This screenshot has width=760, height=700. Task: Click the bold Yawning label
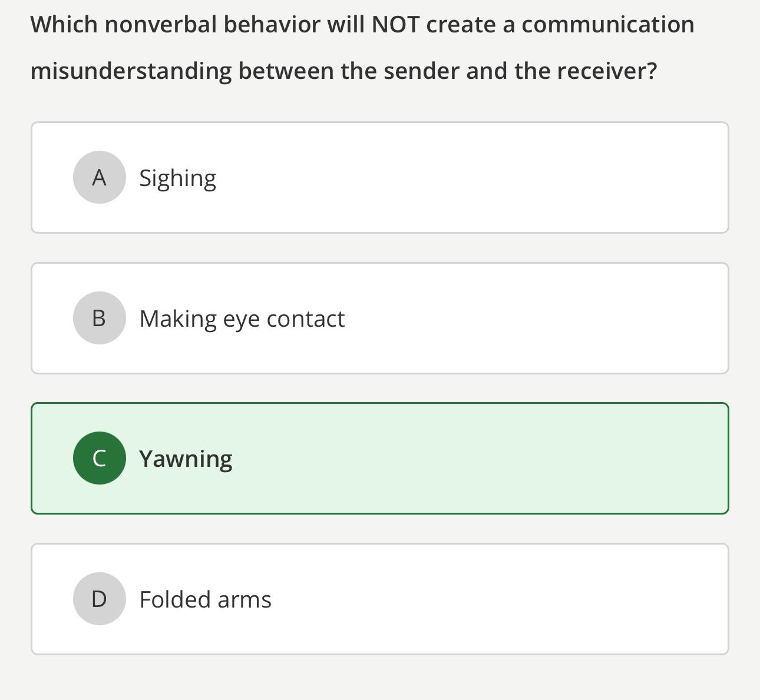pyautogui.click(x=185, y=458)
